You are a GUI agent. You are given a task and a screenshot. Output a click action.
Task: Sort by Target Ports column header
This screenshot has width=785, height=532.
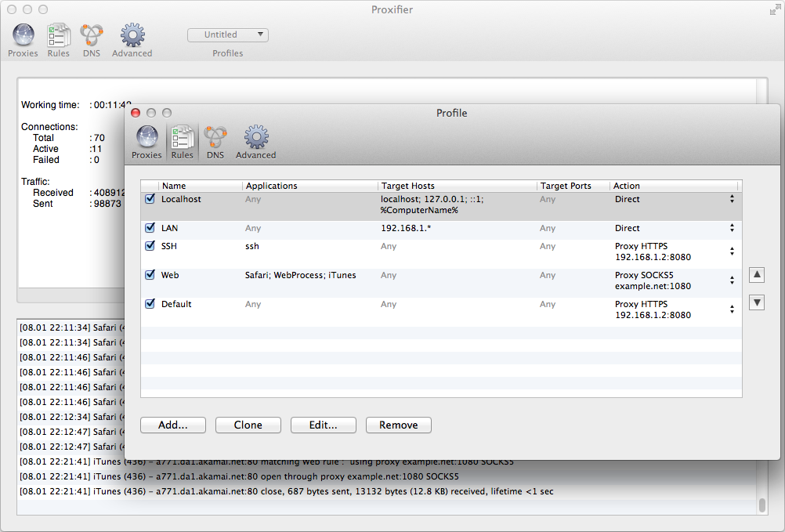(x=573, y=186)
